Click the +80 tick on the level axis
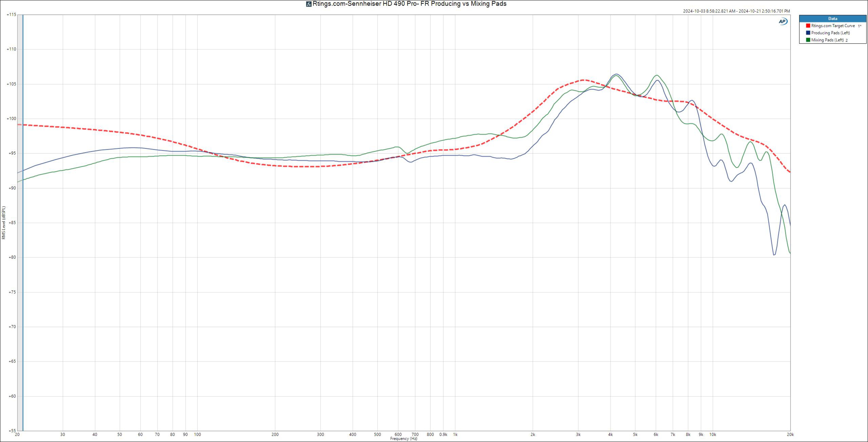 point(12,257)
